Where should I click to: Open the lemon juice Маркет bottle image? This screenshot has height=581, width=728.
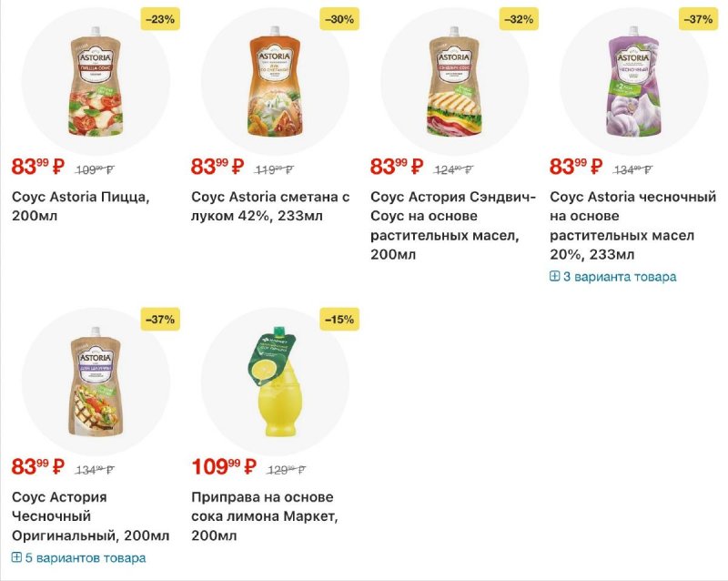coord(275,381)
